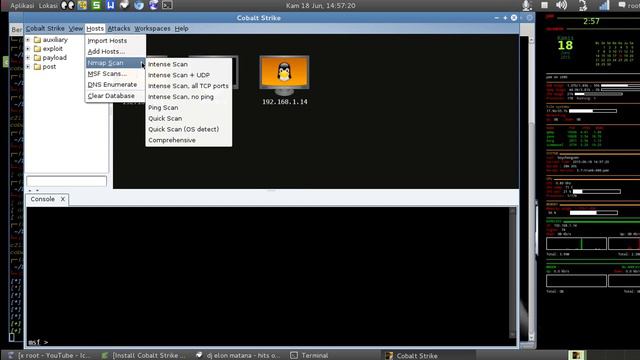
Task: Choose Clear Database menu entry
Action: pos(115,96)
